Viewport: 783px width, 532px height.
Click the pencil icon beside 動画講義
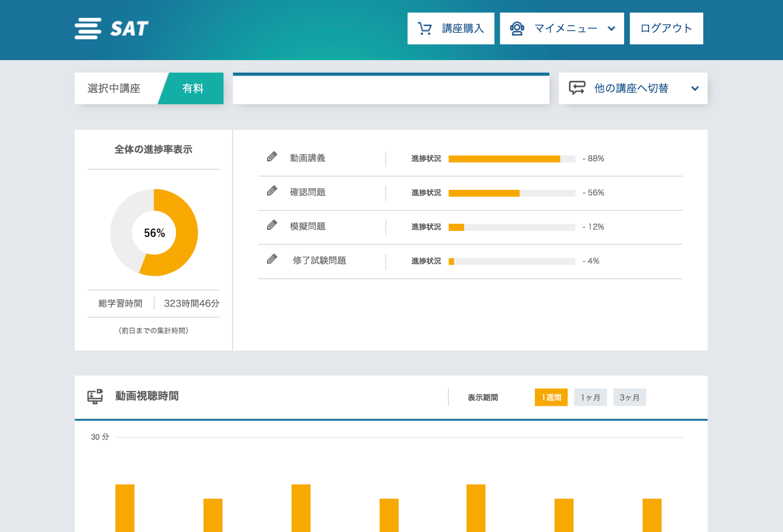(x=272, y=157)
